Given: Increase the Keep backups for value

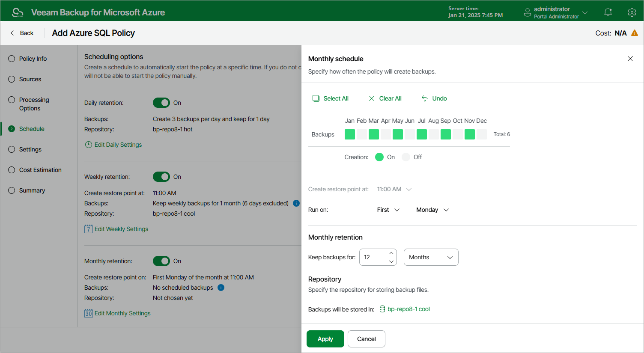Looking at the screenshot, I should tap(391, 253).
